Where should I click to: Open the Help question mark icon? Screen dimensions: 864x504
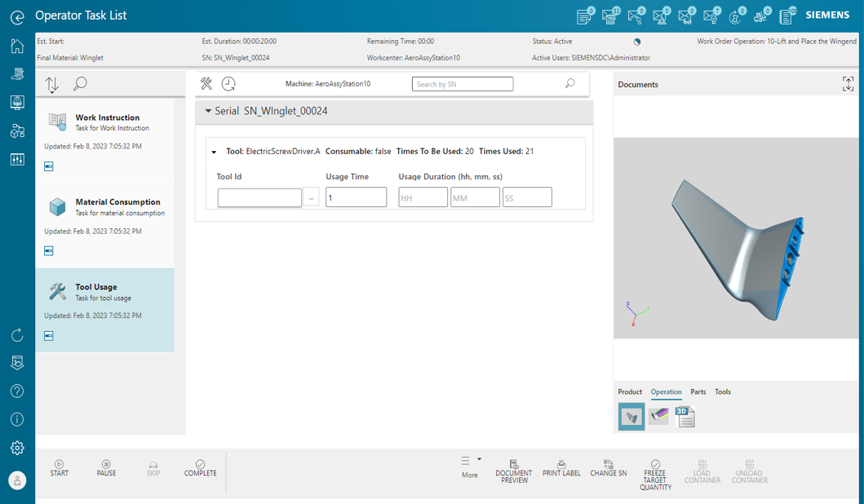tap(17, 391)
